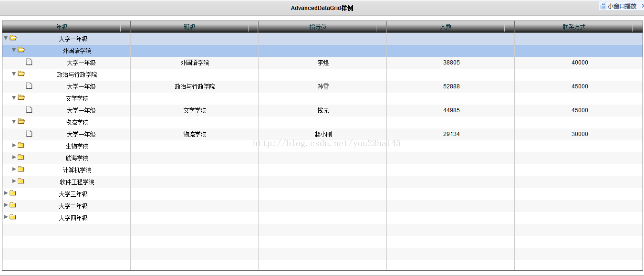Click the 孙雪 cell
The width and height of the screenshot is (644, 276).
(323, 86)
